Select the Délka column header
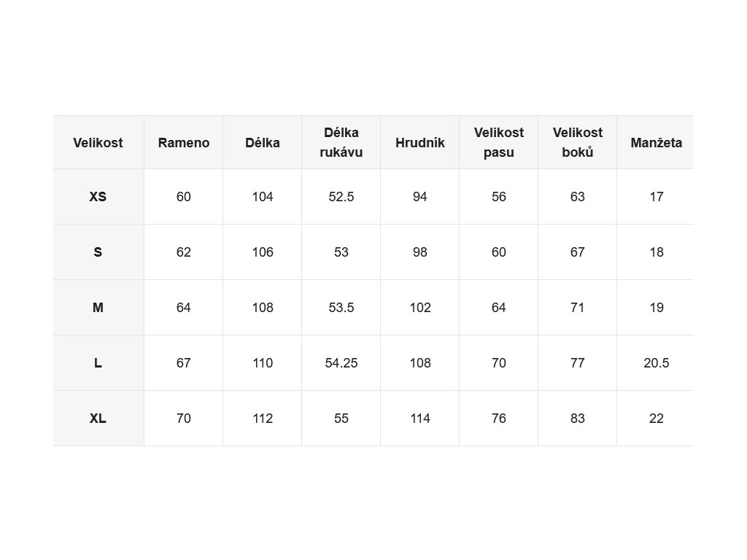The width and height of the screenshot is (747, 560). tap(263, 142)
